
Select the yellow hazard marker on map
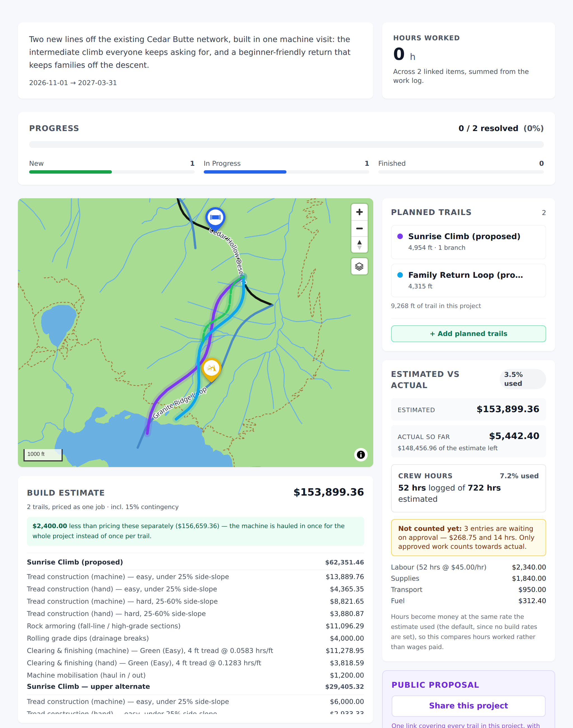211,369
